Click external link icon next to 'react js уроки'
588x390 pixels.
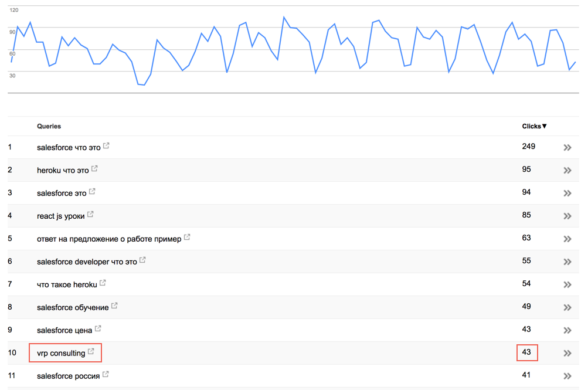click(x=90, y=214)
